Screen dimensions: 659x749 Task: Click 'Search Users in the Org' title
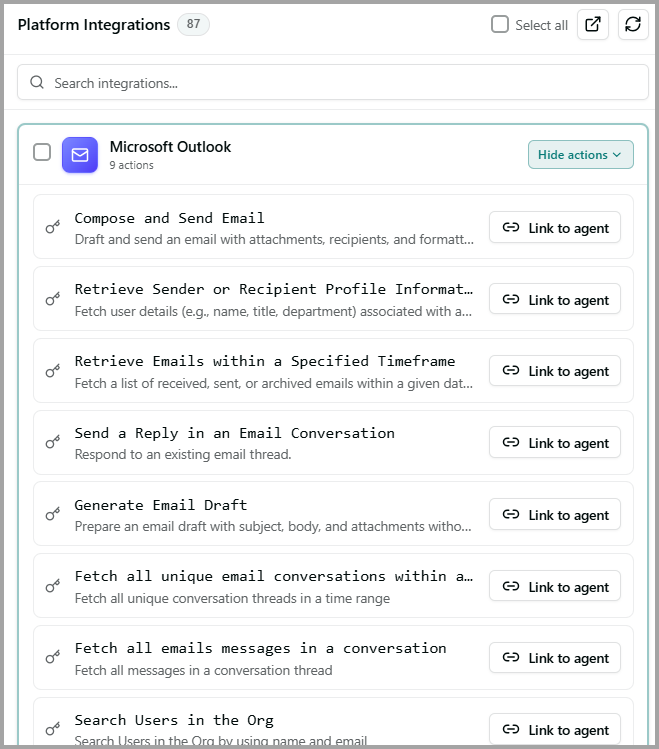(174, 720)
